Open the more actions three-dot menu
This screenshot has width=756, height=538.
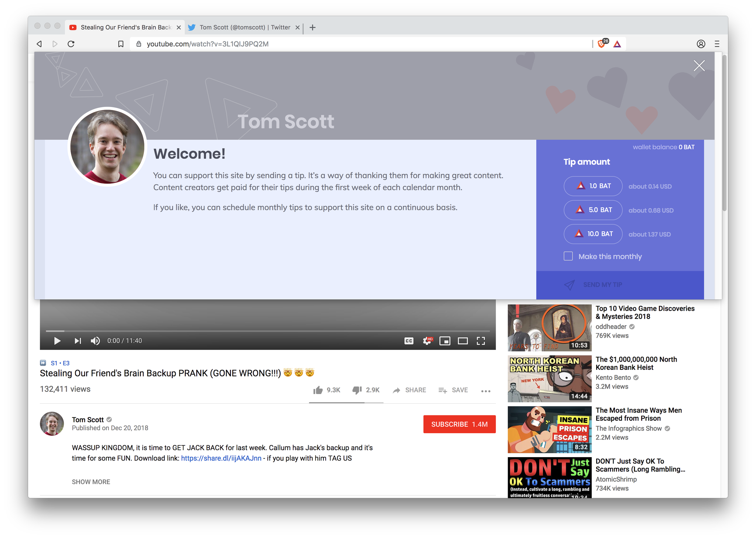[x=486, y=391]
